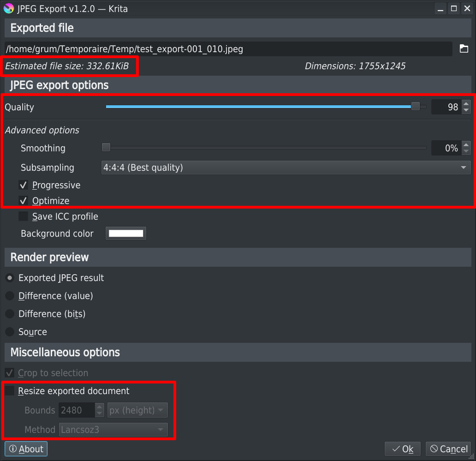Viewport: 476px width, 461px height.
Task: Click the folder browse icon for export path
Action: coord(464,49)
